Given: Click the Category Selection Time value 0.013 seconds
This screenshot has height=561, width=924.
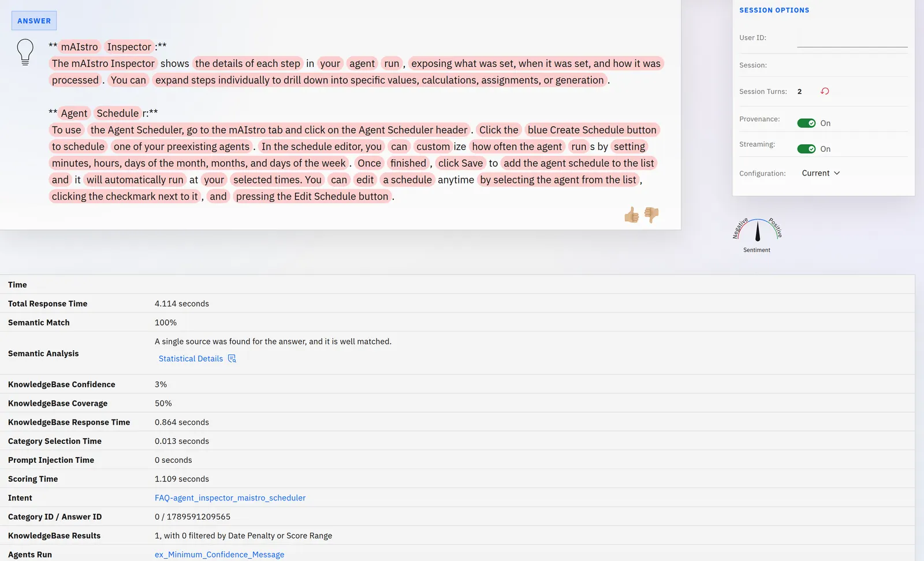Looking at the screenshot, I should [x=182, y=441].
